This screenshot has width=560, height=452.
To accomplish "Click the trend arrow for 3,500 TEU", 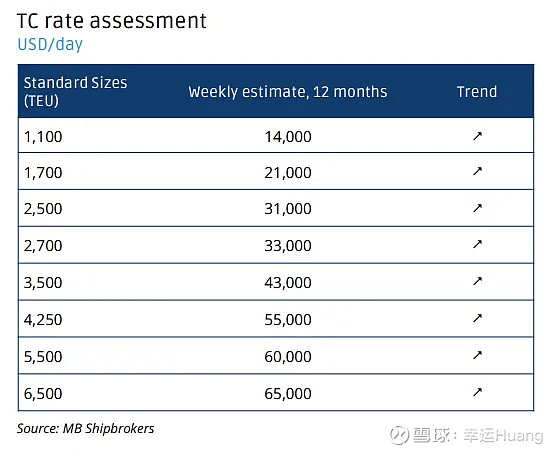I will click(x=478, y=281).
